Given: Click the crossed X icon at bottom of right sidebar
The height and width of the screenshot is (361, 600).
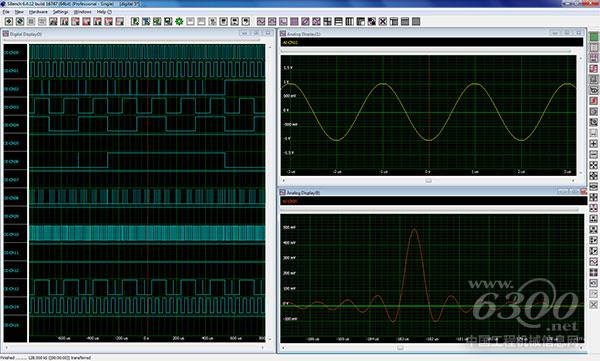Looking at the screenshot, I should [593, 304].
